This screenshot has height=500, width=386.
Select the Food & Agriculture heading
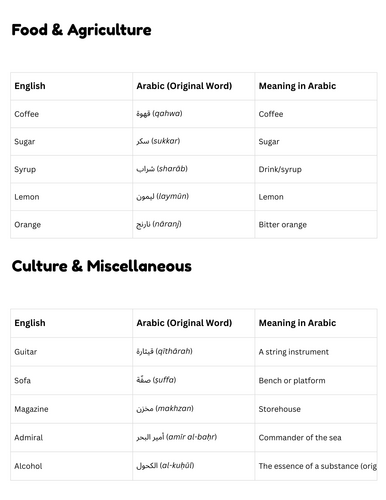coord(81,30)
